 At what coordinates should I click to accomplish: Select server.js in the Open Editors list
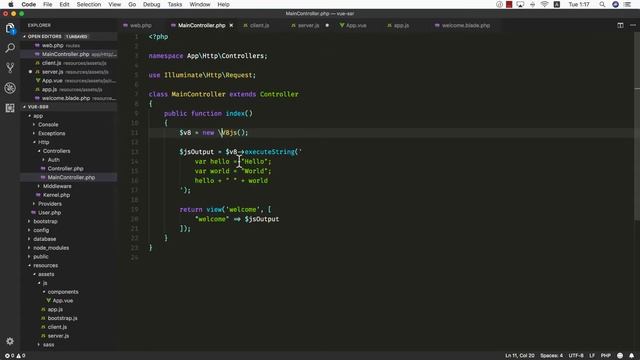[69, 72]
